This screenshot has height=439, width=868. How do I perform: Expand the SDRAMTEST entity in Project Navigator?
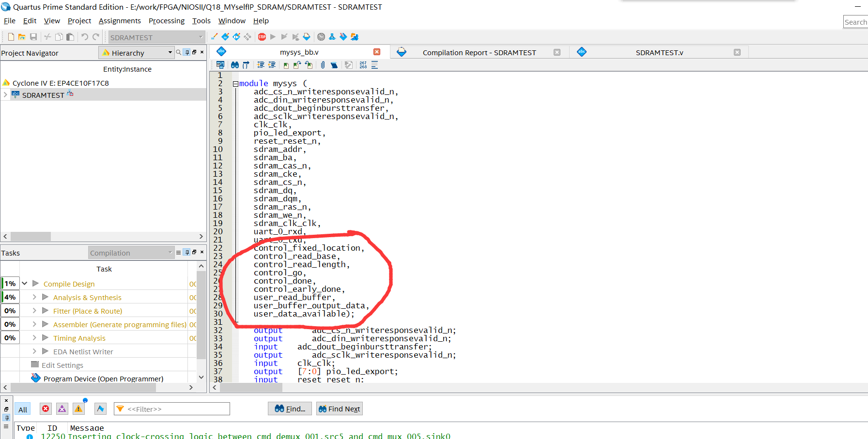coord(5,95)
